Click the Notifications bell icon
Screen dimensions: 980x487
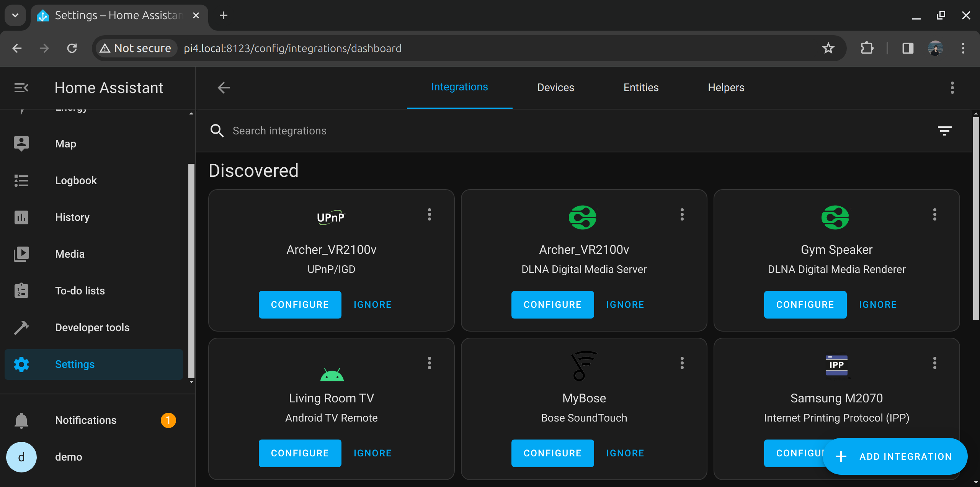[x=21, y=420]
